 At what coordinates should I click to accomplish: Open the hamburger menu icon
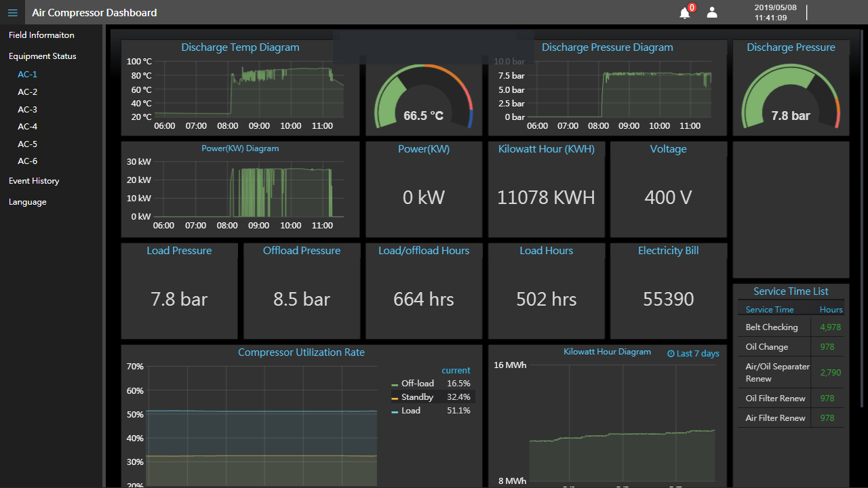12,12
